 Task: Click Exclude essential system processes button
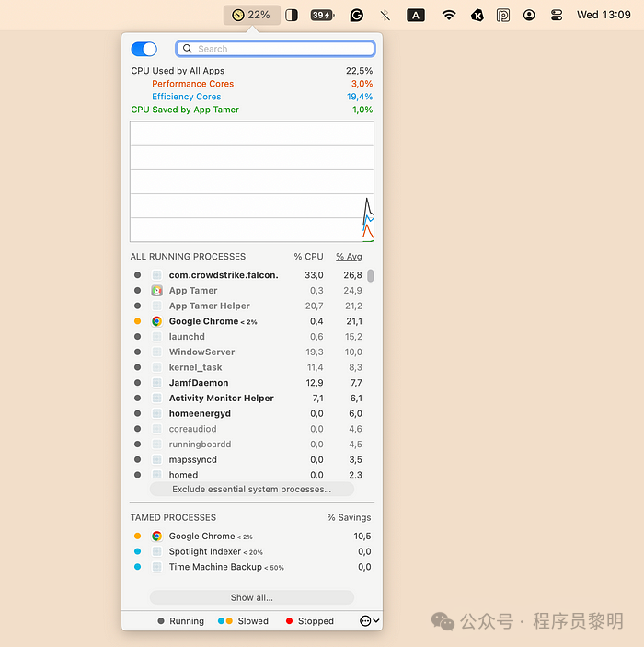(x=252, y=490)
